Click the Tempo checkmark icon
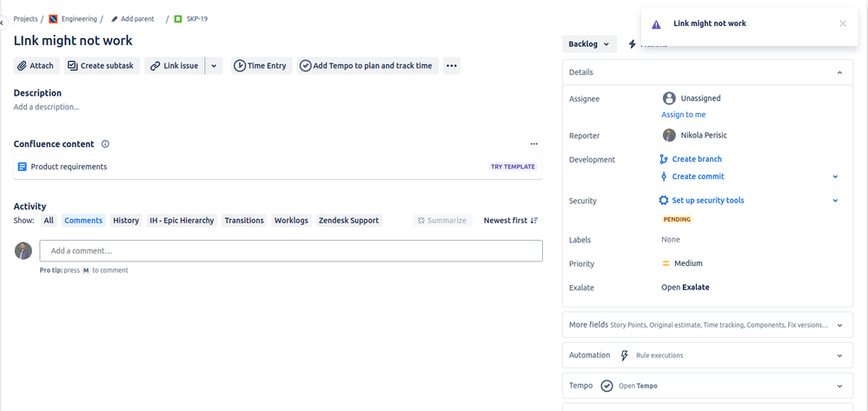This screenshot has width=868, height=411. click(x=606, y=386)
